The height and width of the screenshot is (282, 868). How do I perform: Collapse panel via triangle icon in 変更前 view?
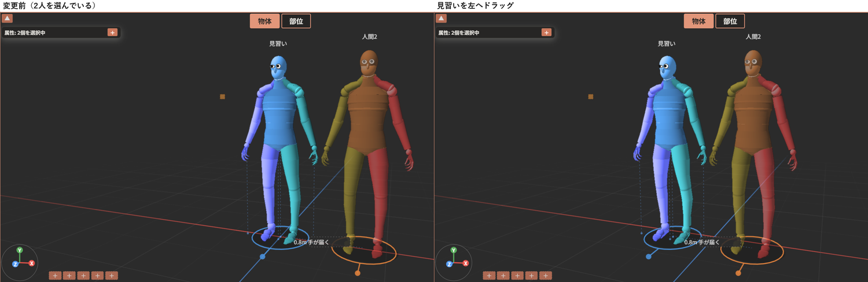(x=8, y=18)
